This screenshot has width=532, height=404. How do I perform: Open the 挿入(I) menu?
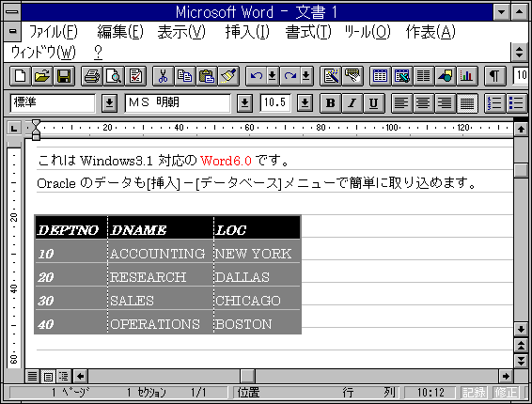pos(247,32)
